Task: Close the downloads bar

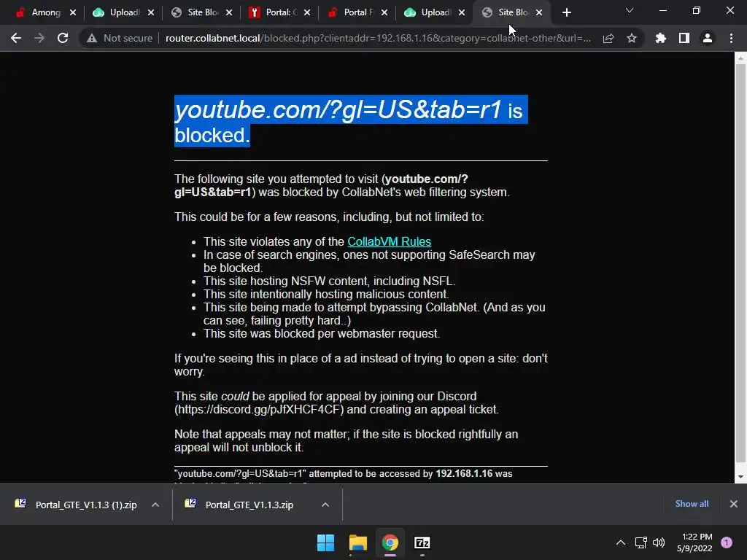Action: (734, 504)
